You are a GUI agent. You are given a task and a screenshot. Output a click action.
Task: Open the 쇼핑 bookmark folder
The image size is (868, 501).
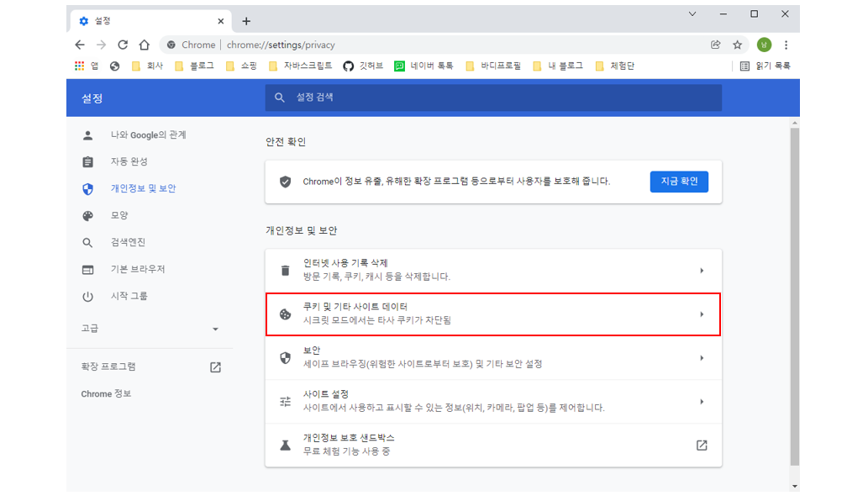tap(241, 66)
